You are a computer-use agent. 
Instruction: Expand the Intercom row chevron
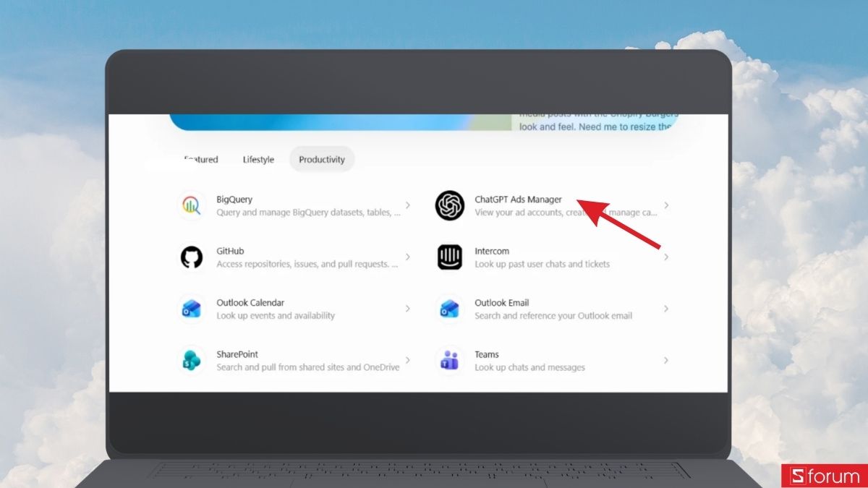tap(666, 257)
